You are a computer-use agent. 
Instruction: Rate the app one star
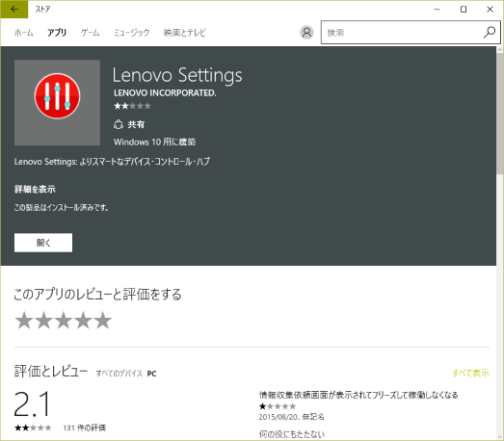coord(24,321)
